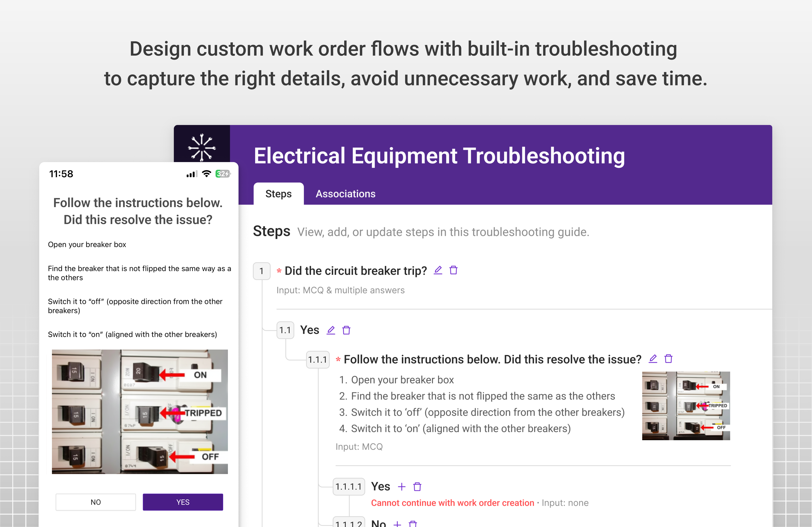
Task: Add a sub-step under Yes 1.1.1.1
Action: 402,486
